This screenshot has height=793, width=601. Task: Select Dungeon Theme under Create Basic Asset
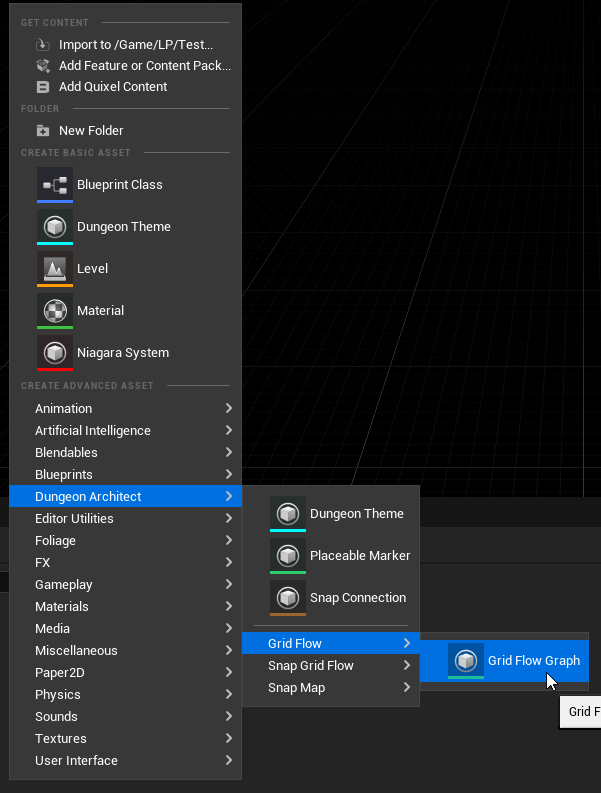(x=125, y=227)
